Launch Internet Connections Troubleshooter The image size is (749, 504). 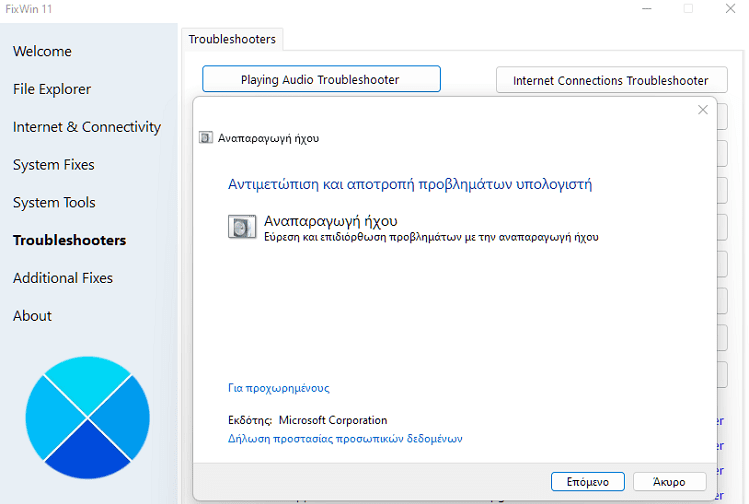[x=611, y=80]
